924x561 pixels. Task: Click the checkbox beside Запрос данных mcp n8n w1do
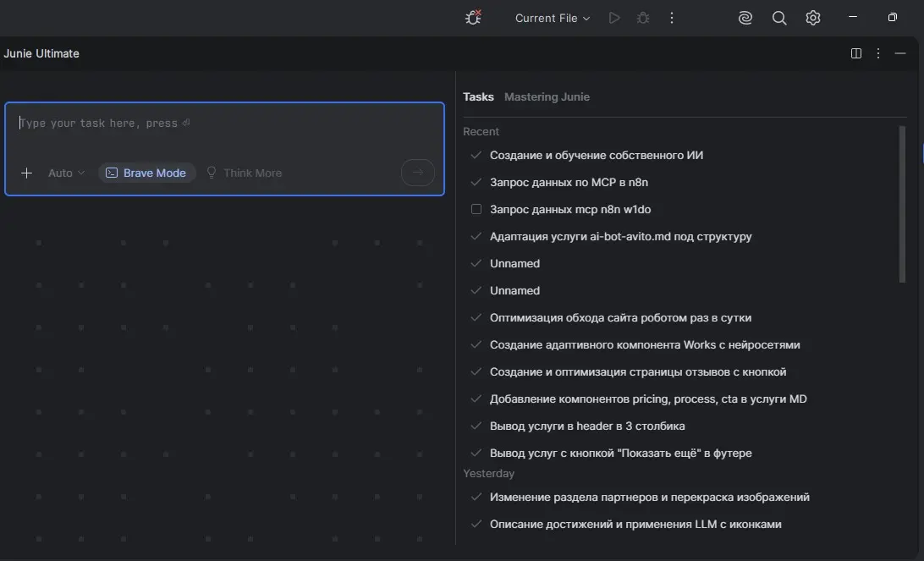[476, 209]
